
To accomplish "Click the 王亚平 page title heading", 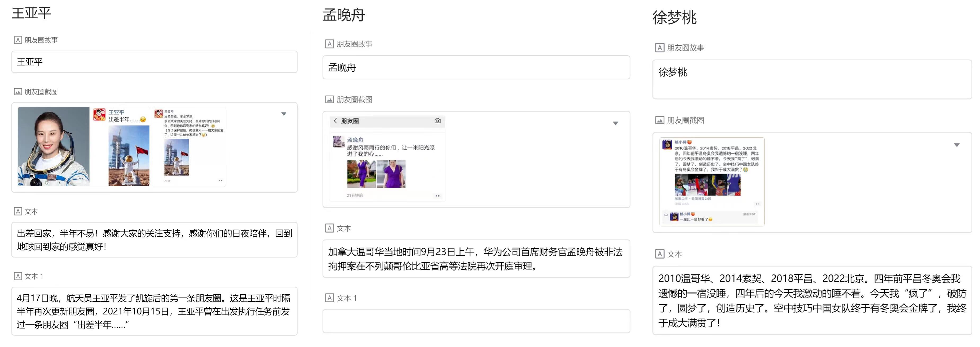I will pos(31,13).
